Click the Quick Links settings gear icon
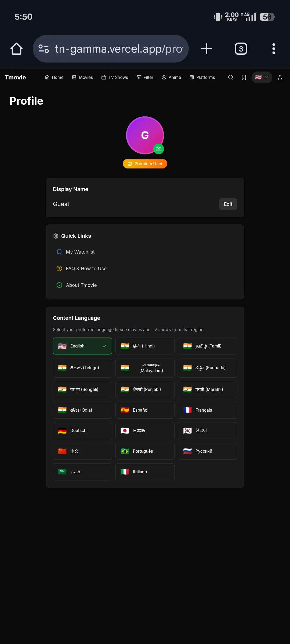 click(x=56, y=236)
